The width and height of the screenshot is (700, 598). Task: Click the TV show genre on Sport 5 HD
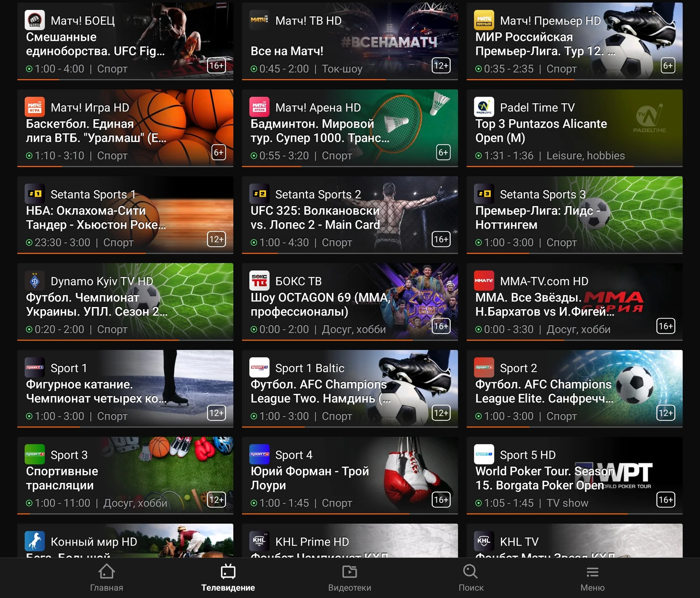pos(567,503)
